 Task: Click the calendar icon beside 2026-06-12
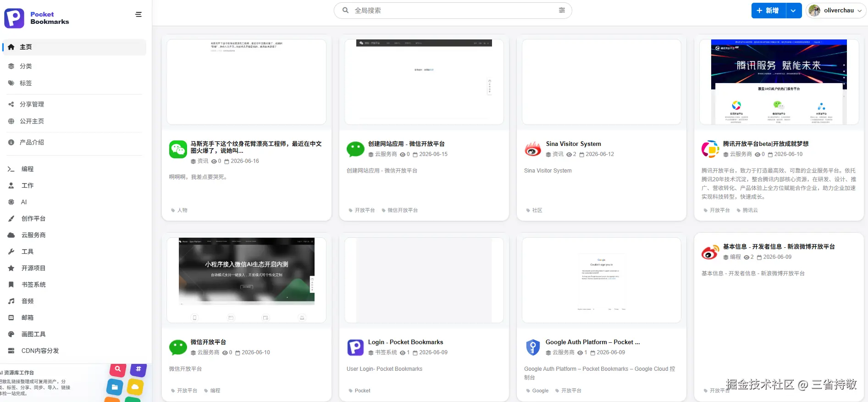click(581, 155)
